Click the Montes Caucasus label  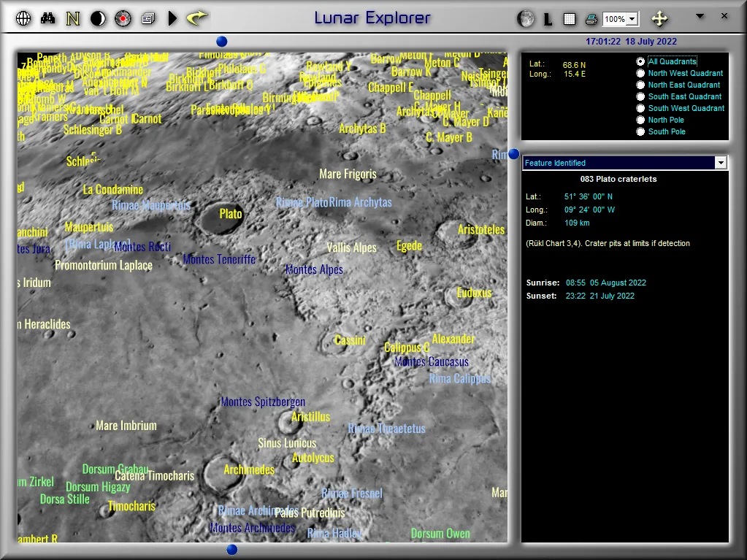[x=432, y=362]
